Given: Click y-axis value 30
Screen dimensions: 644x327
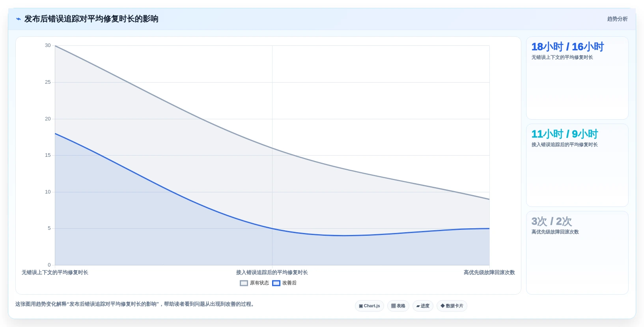Looking at the screenshot, I should 48,45.
